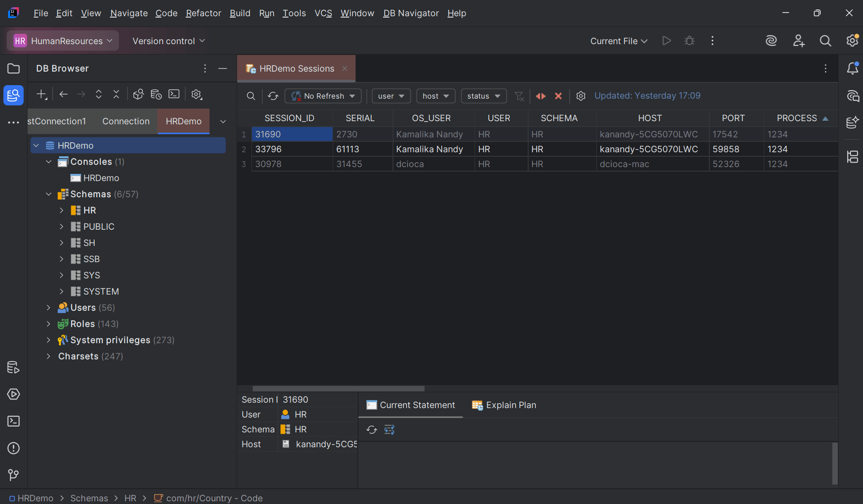Viewport: 863px width, 504px height.
Task: Open database session history icon
Action: tap(156, 94)
